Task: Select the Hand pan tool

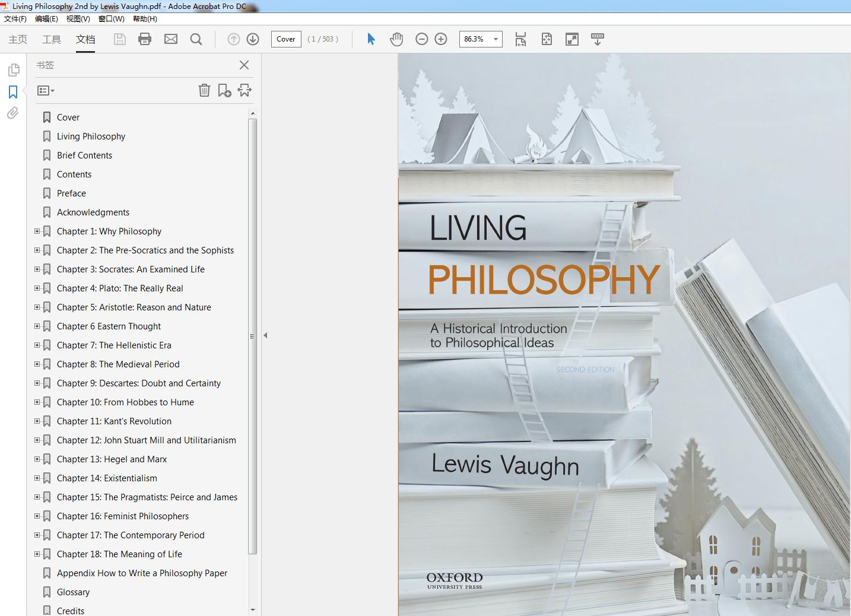Action: pyautogui.click(x=396, y=39)
